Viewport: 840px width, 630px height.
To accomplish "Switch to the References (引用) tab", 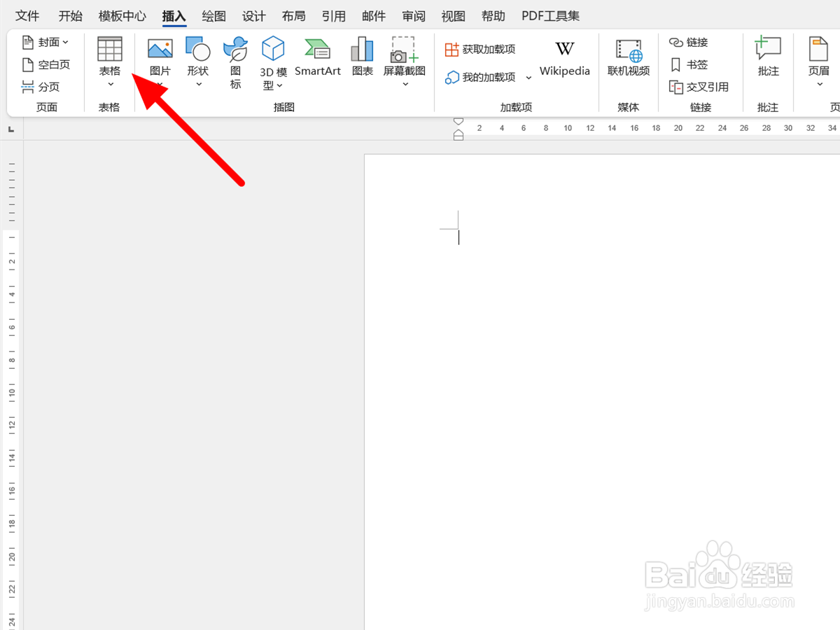I will click(x=334, y=15).
